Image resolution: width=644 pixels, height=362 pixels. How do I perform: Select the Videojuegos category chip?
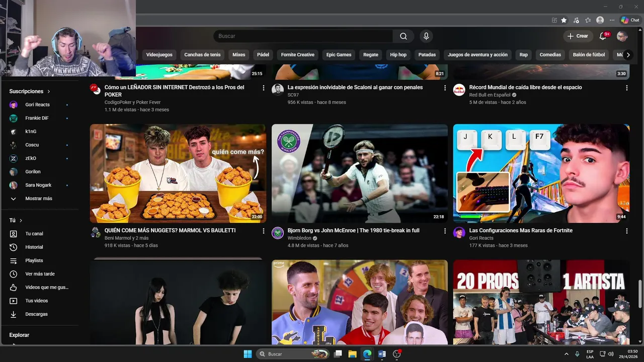tap(159, 55)
